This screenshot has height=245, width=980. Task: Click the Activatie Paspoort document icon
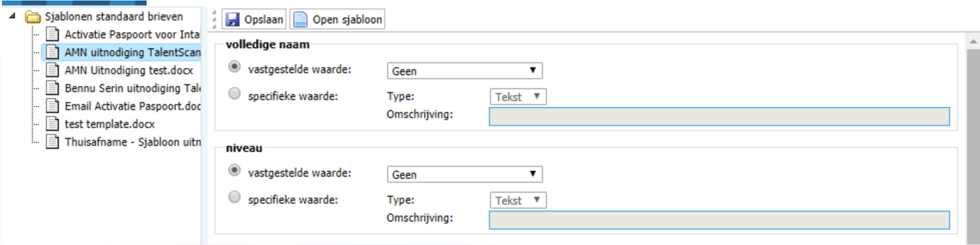coord(52,34)
